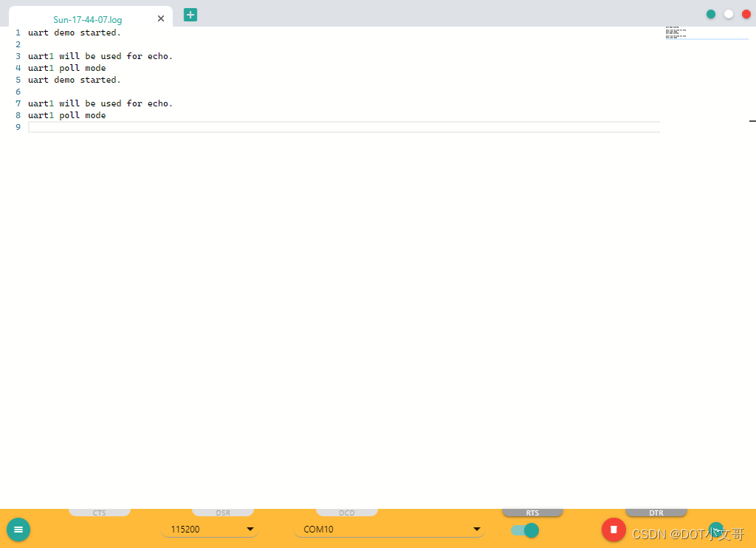Open a new tab with the plus icon

pyautogui.click(x=190, y=15)
